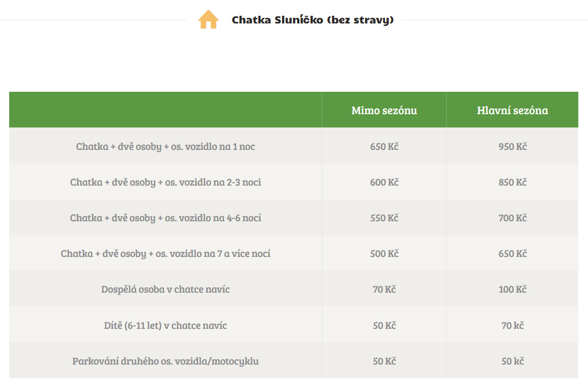The image size is (588, 388).
Task: Select the Hlavní sezóna column header
Action: pos(513,110)
